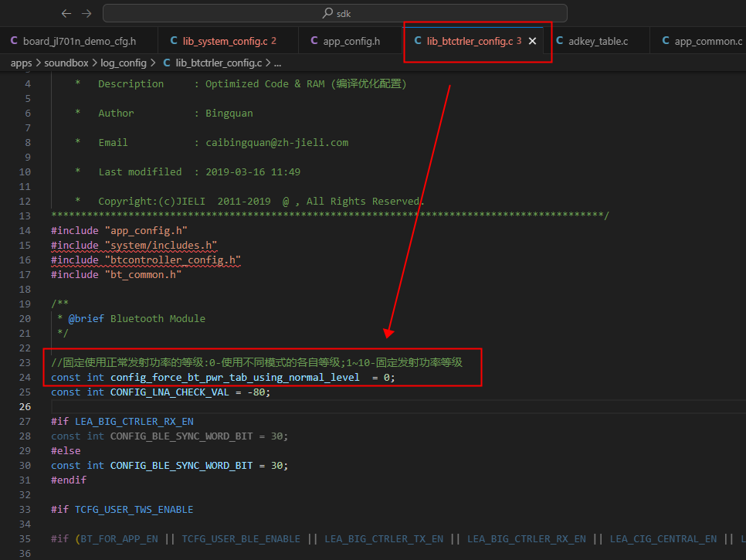Viewport: 746px width, 560px height.
Task: Expand the apps breadcrumb segment
Action: [21, 63]
